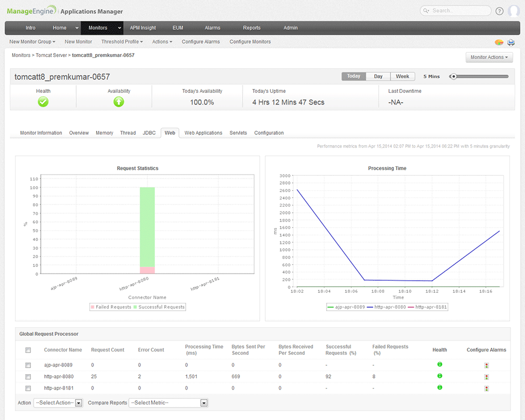Image resolution: width=525 pixels, height=420 pixels.
Task: Open the New Monitor Group dropdown
Action: point(32,42)
